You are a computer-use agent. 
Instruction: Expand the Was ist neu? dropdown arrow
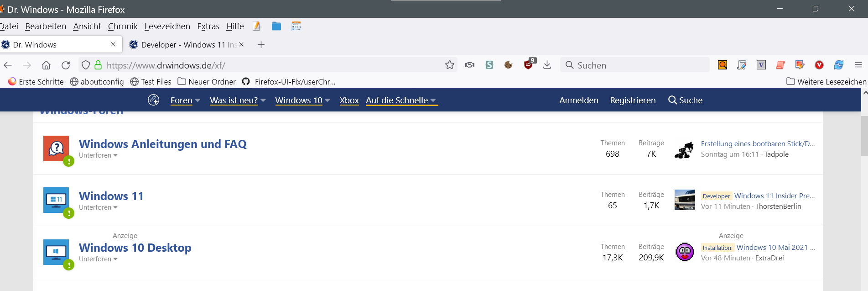tap(263, 101)
